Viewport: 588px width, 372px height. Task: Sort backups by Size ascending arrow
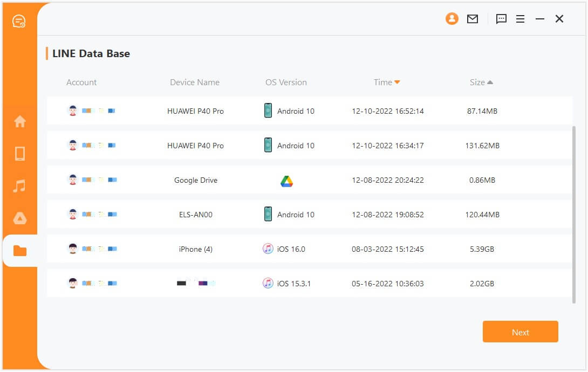(490, 82)
